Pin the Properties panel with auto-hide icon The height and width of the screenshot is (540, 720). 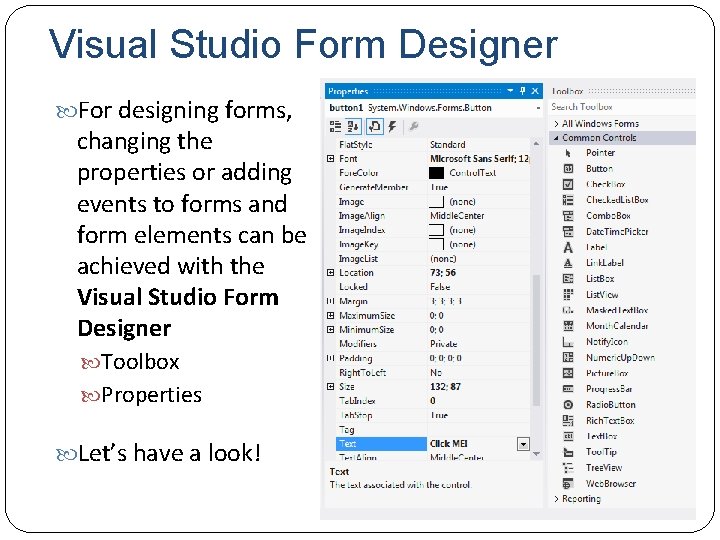click(523, 91)
